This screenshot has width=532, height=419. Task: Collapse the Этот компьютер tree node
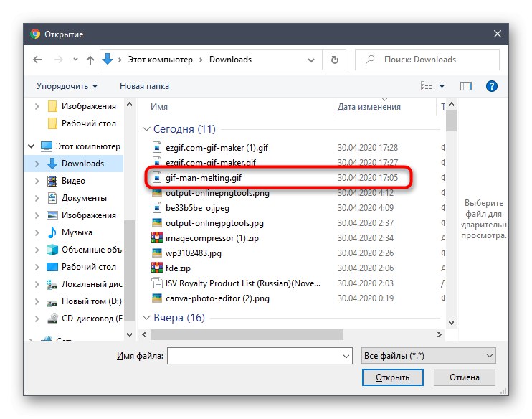point(32,146)
